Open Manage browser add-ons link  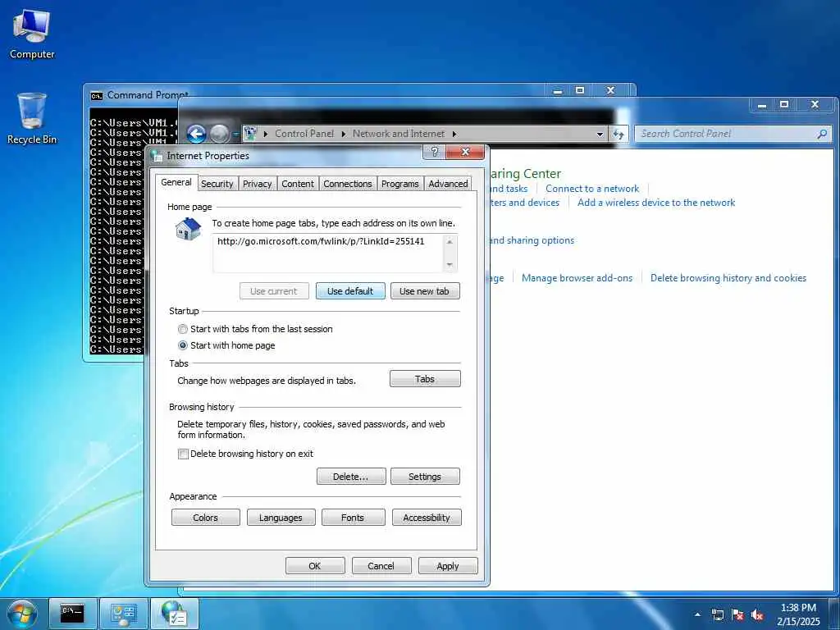577,278
